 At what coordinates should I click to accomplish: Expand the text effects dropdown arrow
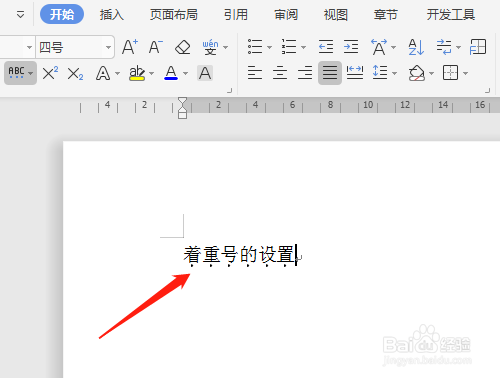click(x=117, y=73)
